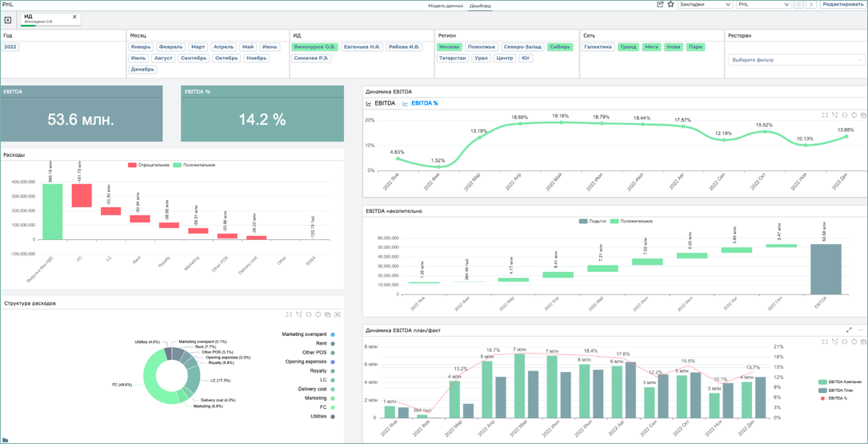Viewport: 868px width, 444px height.
Task: Remove the Винокуров О.В. filter chip
Action: 74,17
